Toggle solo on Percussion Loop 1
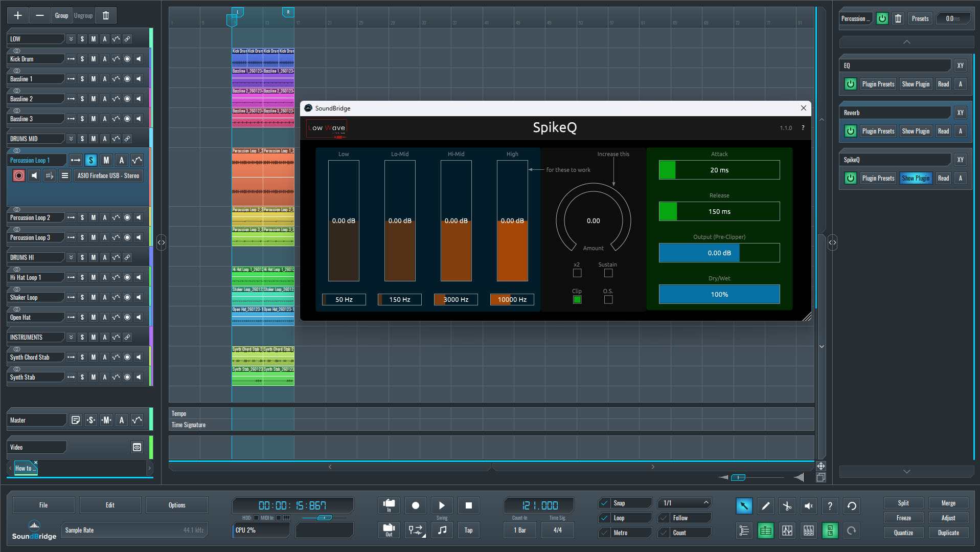The image size is (980, 552). coord(91,160)
